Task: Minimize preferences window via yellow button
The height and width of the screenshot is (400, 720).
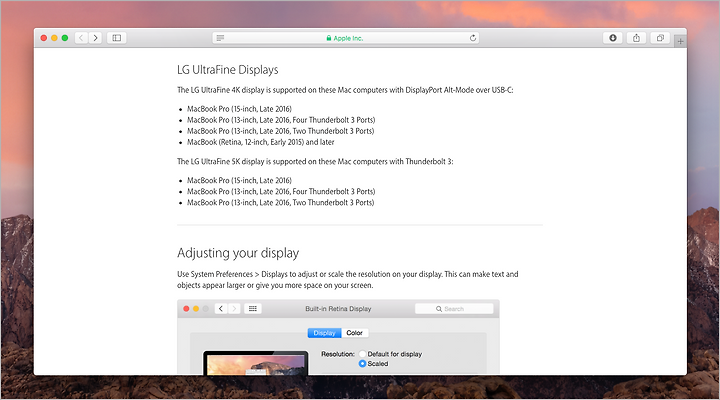Action: [196, 309]
